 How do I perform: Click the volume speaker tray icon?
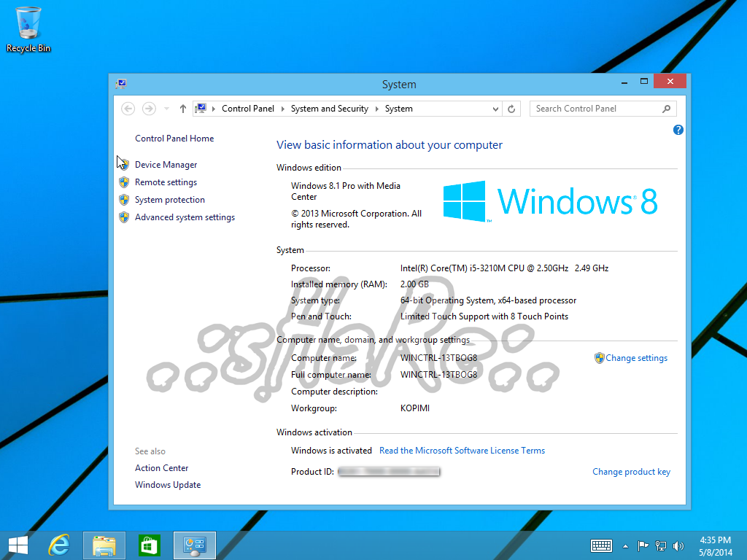[x=678, y=545]
